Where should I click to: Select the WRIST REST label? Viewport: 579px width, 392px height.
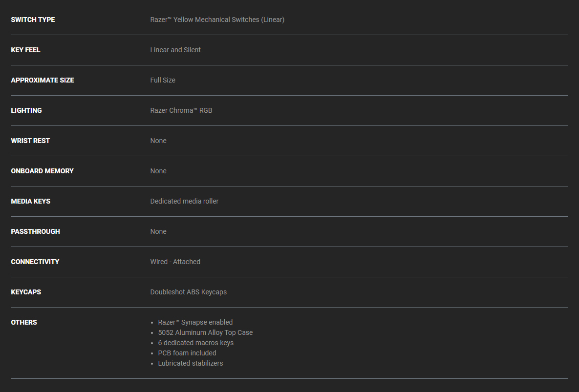[30, 141]
